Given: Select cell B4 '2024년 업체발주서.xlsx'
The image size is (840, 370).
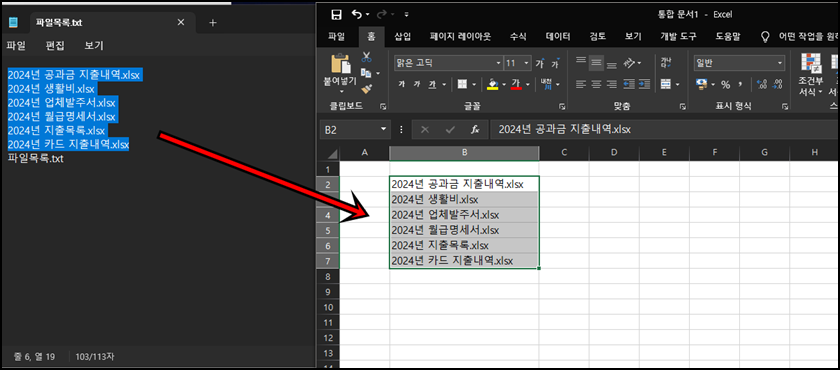Looking at the screenshot, I should click(x=464, y=215).
